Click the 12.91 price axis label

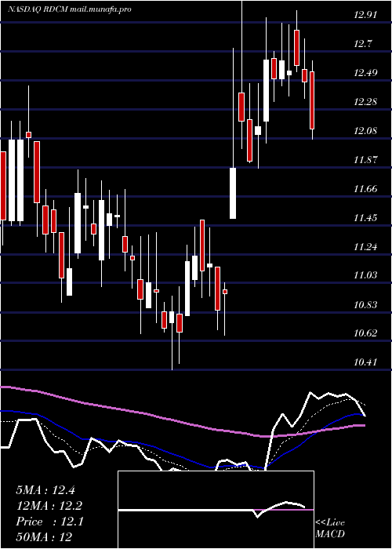pos(365,15)
